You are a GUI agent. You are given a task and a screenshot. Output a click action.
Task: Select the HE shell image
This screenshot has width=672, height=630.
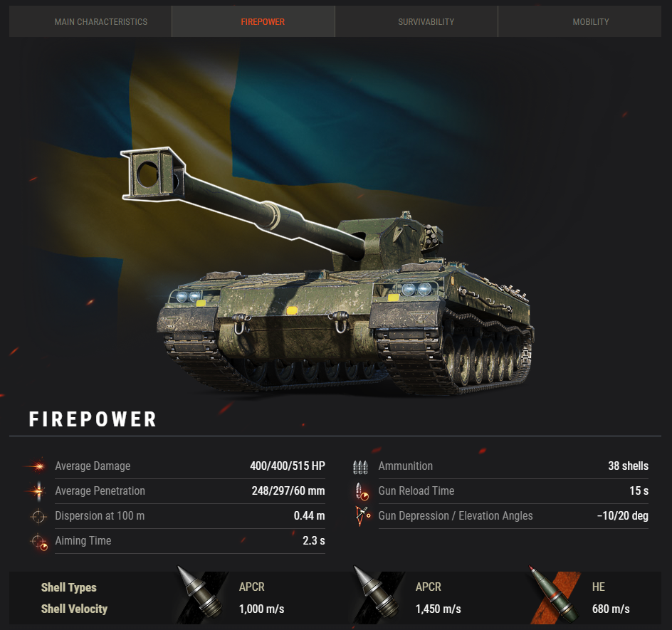tap(555, 594)
